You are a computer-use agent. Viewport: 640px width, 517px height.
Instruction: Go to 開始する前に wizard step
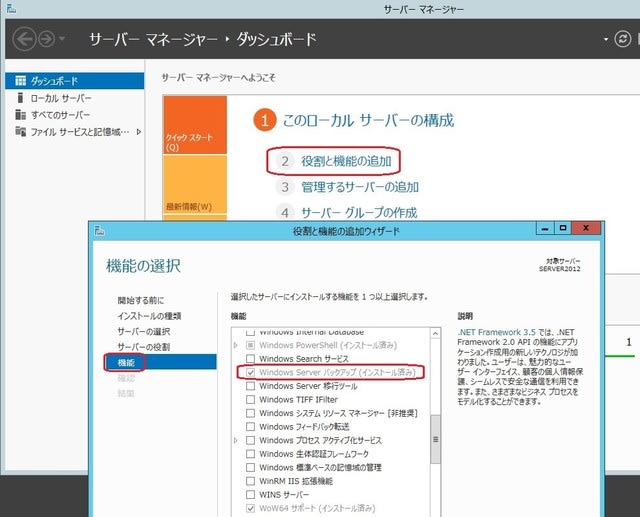(140, 300)
